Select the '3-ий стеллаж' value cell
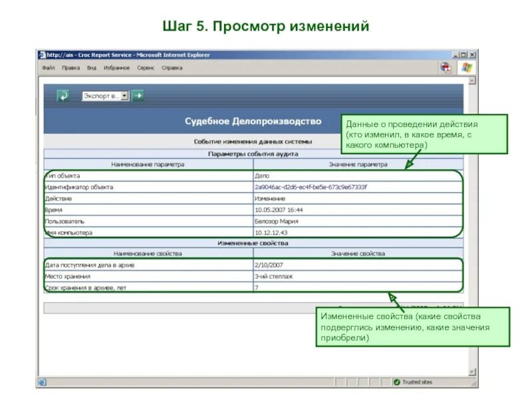Screen dimensions: 532x399 coord(358,276)
